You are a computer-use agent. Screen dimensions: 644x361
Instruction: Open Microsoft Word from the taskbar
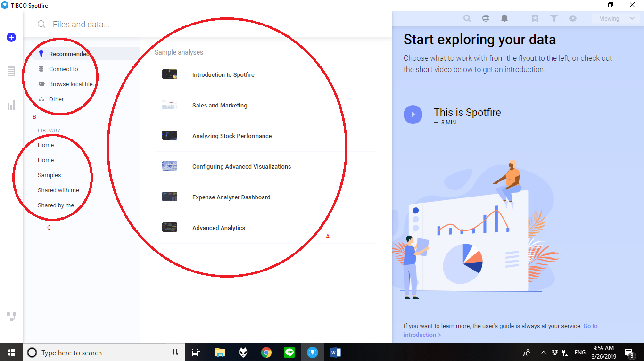336,352
